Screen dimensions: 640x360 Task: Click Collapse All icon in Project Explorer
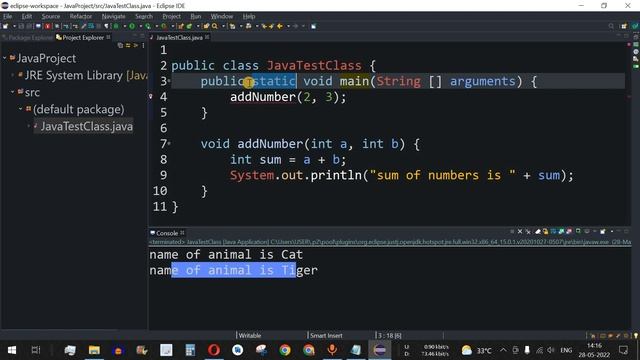120,45
